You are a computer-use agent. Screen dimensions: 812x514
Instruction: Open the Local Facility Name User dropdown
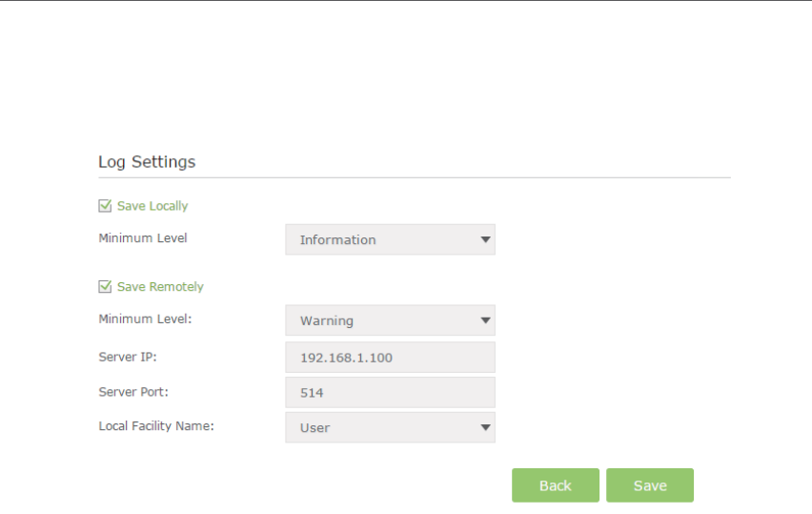click(x=390, y=427)
